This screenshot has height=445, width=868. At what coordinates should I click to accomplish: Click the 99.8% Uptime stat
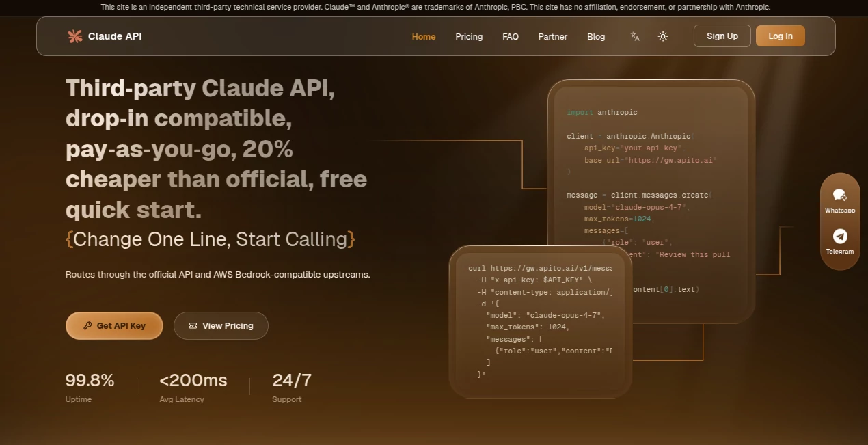pos(90,387)
